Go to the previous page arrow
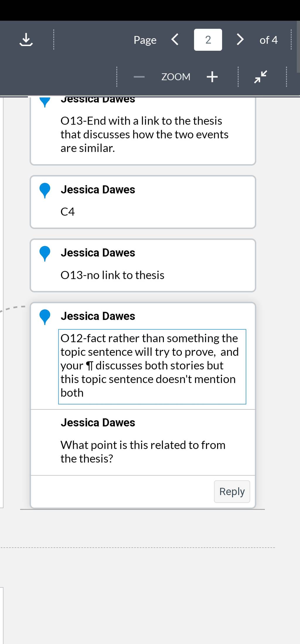The height and width of the screenshot is (644, 300). pos(175,39)
